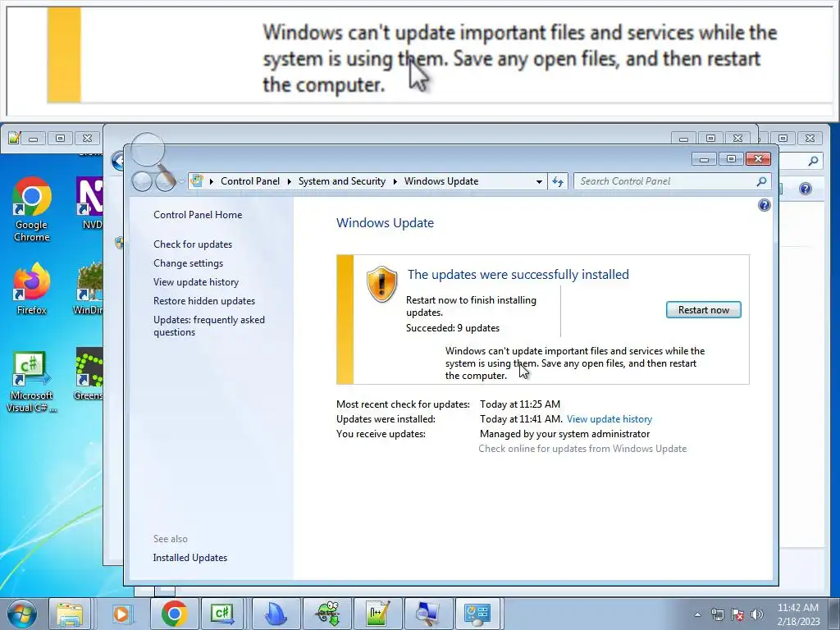Go to Control Panel Home
This screenshot has height=630, width=840.
(198, 215)
